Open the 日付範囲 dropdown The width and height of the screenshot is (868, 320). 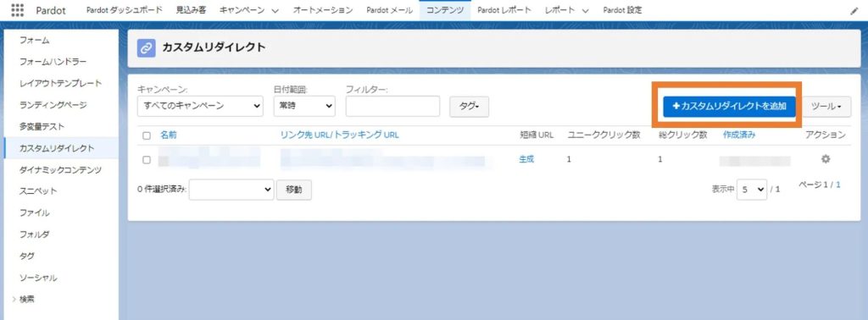click(x=304, y=106)
